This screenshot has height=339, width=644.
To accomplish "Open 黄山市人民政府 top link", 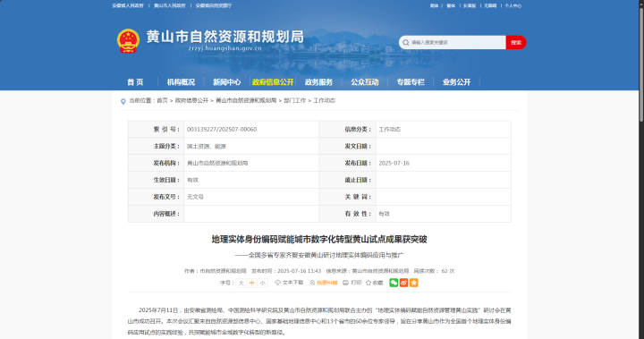I will 170,5.
